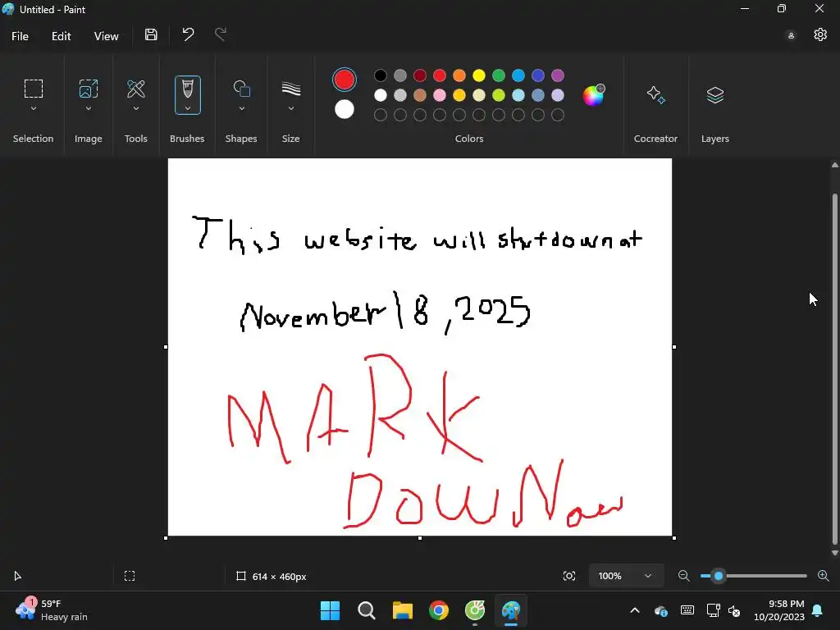840x630 pixels.
Task: Open the notifications bell icon
Action: pos(818,610)
